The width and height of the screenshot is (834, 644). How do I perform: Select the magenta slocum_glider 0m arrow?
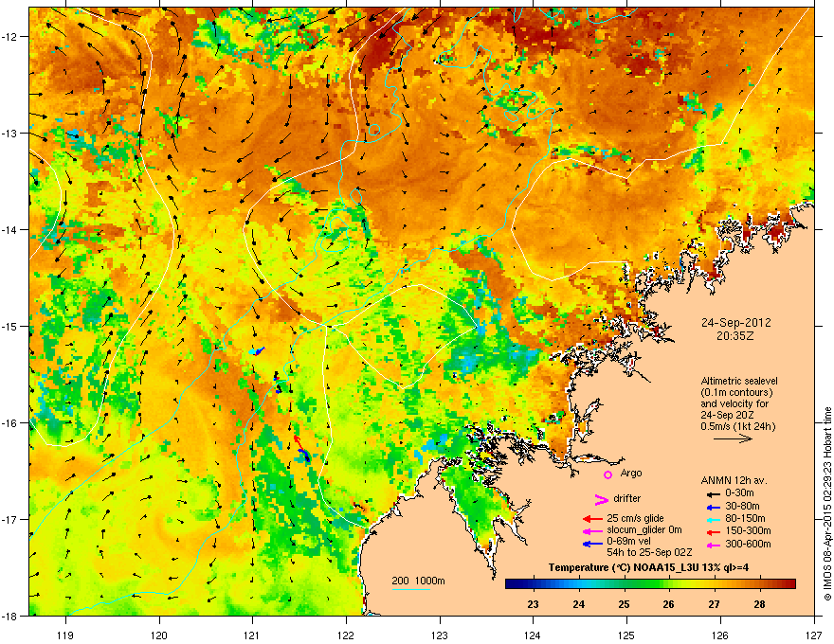[x=592, y=531]
